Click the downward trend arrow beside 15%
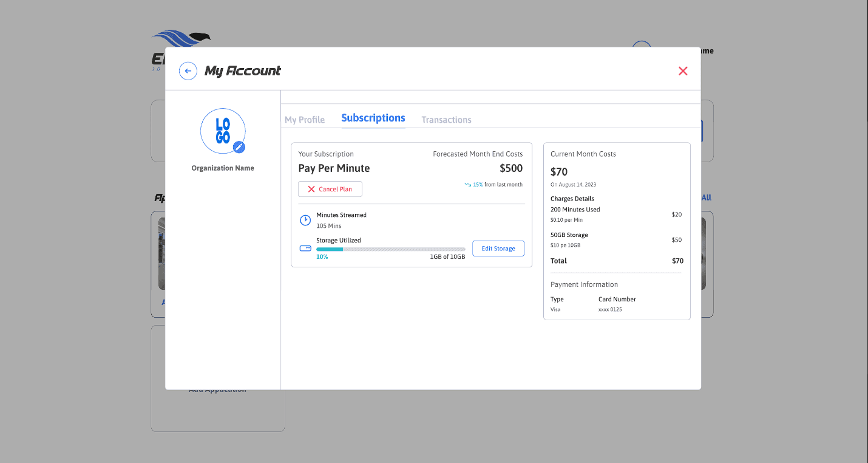This screenshot has width=868, height=463. (468, 184)
